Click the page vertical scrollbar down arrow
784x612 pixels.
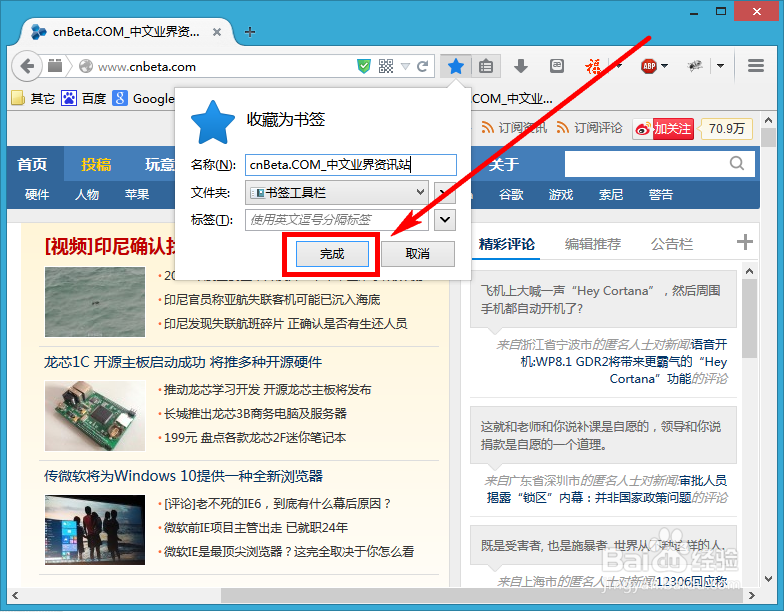(769, 579)
